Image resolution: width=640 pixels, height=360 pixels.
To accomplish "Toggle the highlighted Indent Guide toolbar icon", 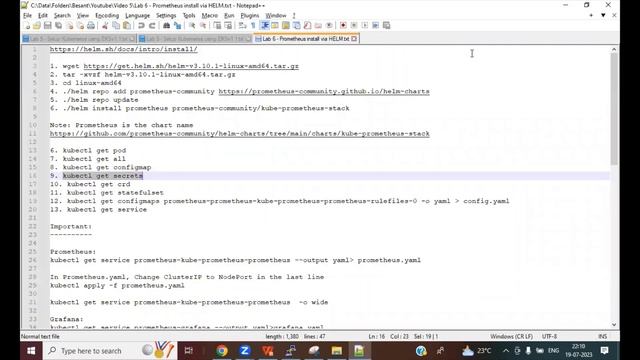I will point(264,26).
